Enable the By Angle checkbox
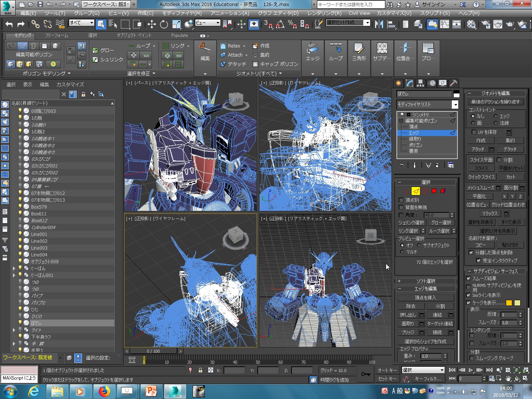 coord(401,215)
